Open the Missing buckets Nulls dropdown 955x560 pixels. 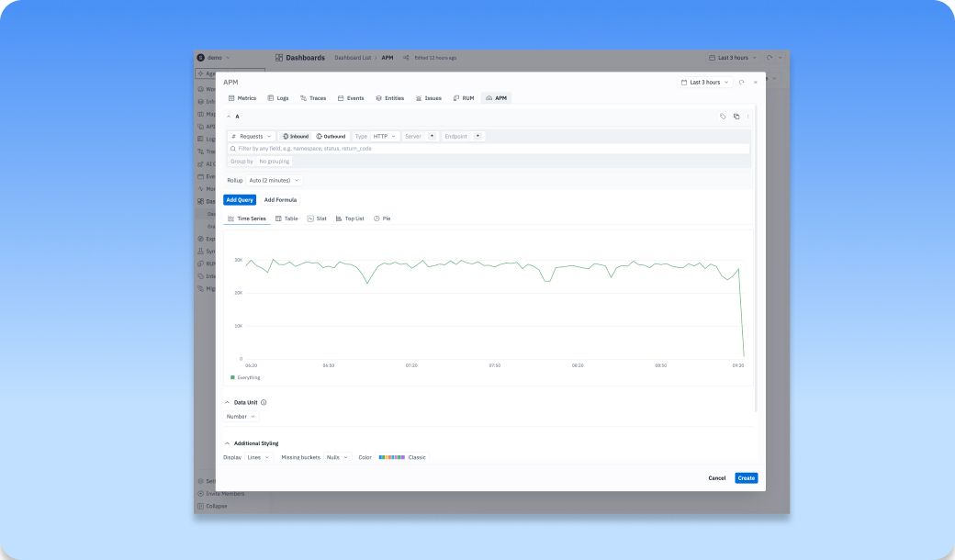pyautogui.click(x=337, y=457)
